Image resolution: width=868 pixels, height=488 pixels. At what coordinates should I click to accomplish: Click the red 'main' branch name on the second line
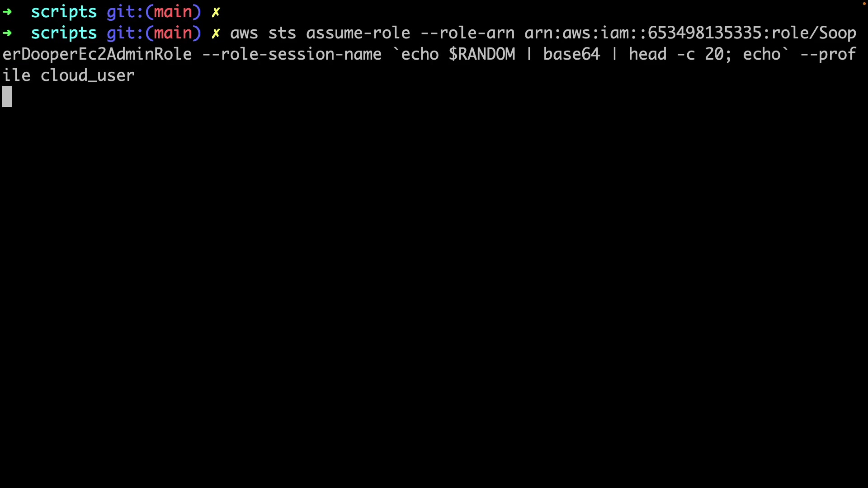pos(173,33)
